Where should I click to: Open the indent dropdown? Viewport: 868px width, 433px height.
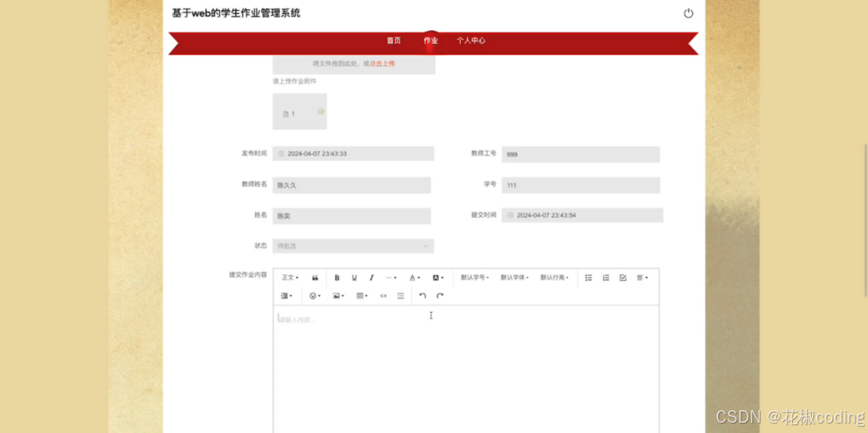pyautogui.click(x=287, y=297)
